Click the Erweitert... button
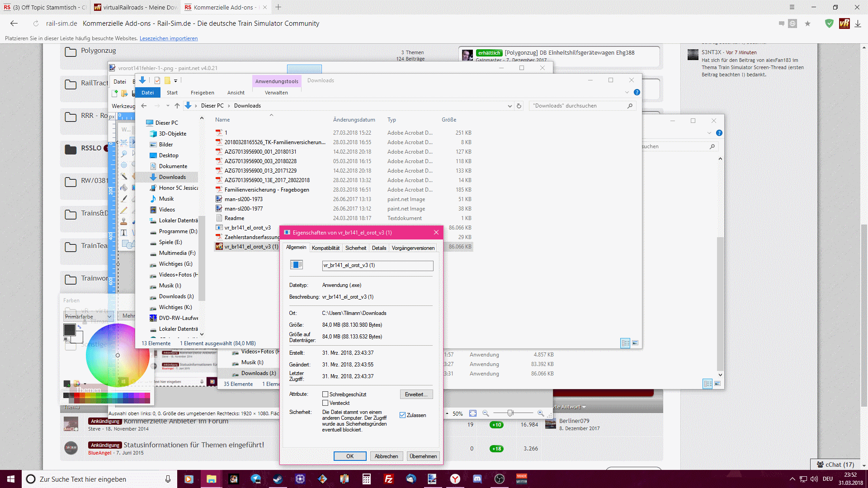This screenshot has width=868, height=488. 416,394
